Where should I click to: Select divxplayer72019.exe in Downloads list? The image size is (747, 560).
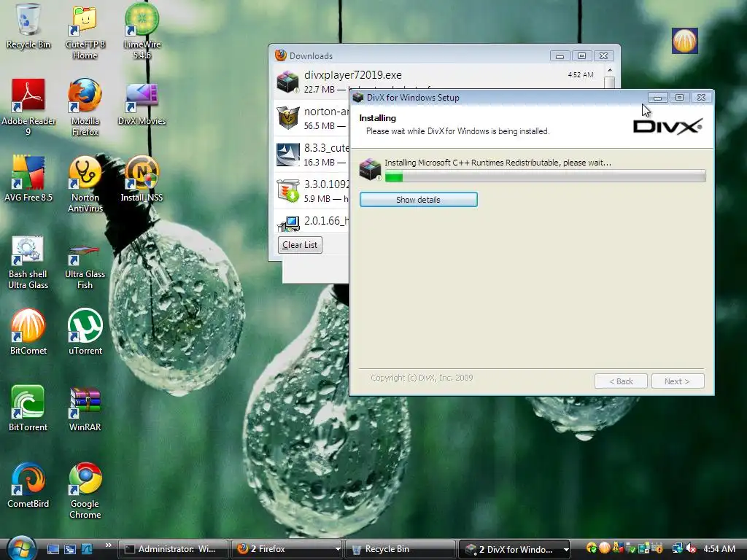[438, 82]
